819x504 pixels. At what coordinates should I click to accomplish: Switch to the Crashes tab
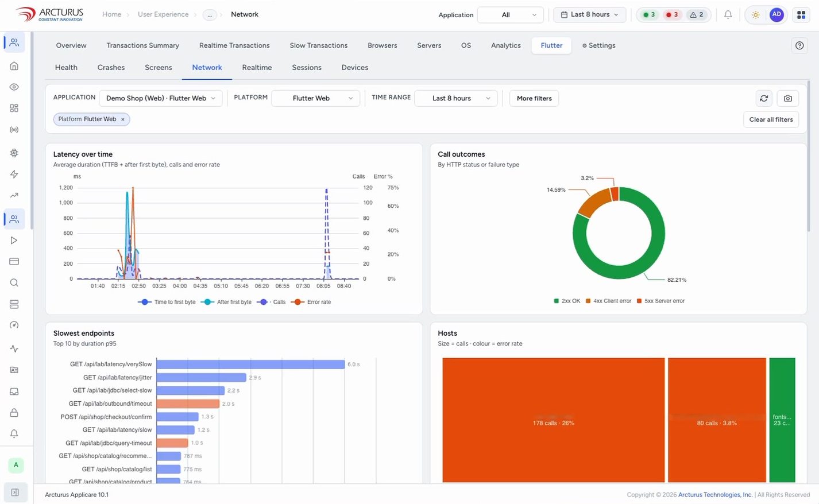point(111,68)
